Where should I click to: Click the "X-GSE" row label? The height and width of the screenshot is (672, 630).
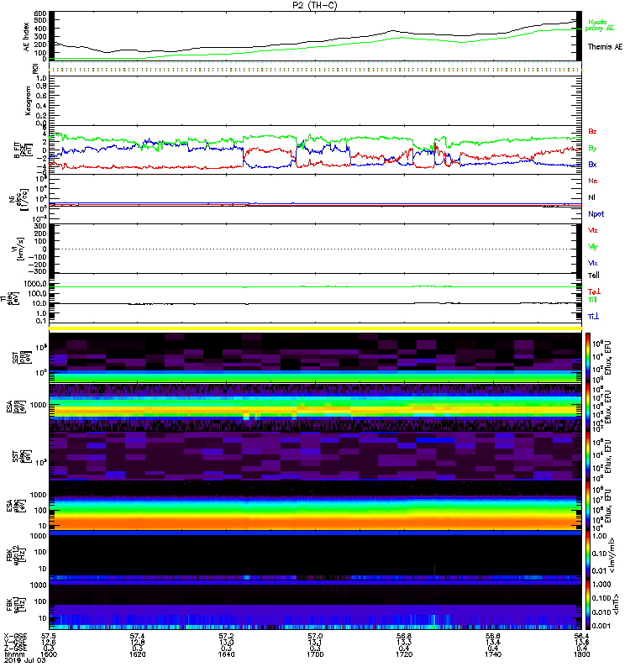click(x=15, y=637)
